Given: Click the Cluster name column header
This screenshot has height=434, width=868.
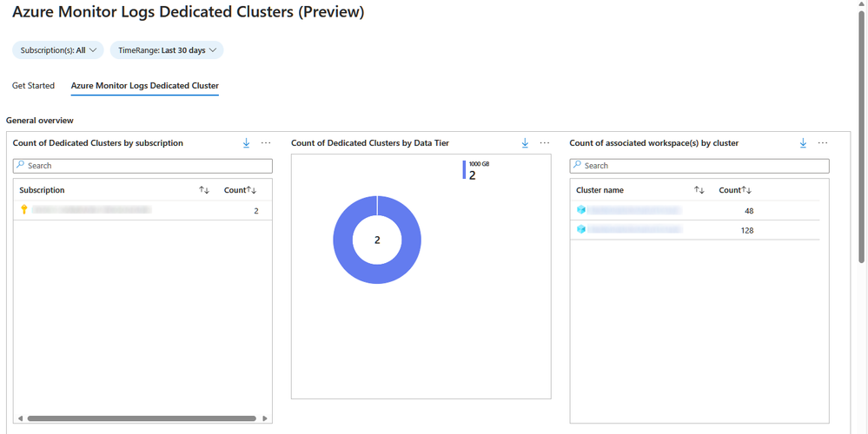Looking at the screenshot, I should [600, 190].
